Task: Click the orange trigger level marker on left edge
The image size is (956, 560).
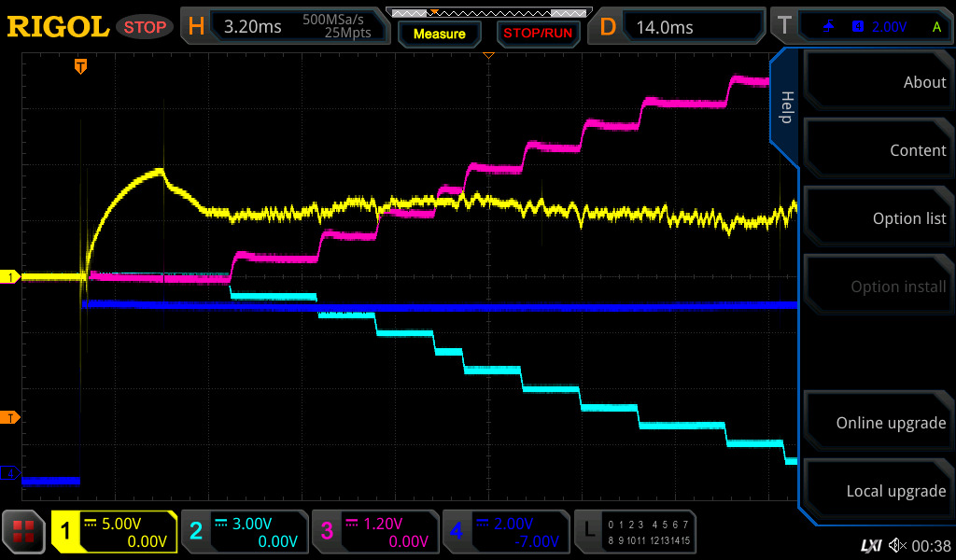Action: point(11,417)
